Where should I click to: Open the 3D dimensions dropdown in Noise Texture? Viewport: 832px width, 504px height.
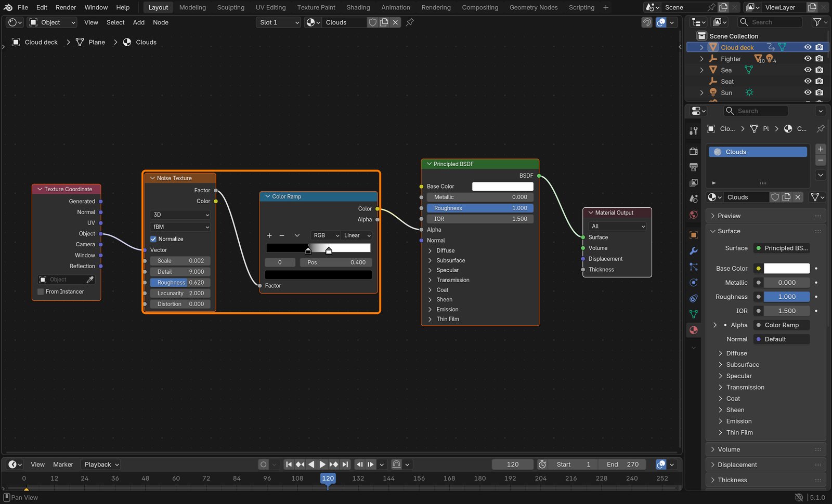tap(180, 215)
